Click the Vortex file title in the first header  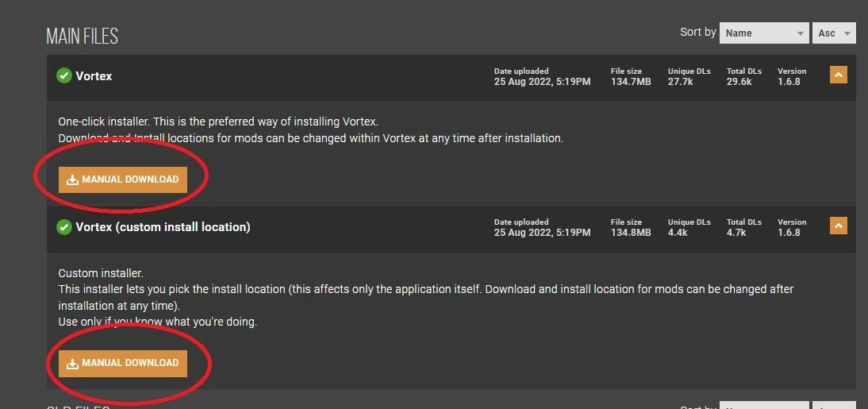[x=94, y=76]
